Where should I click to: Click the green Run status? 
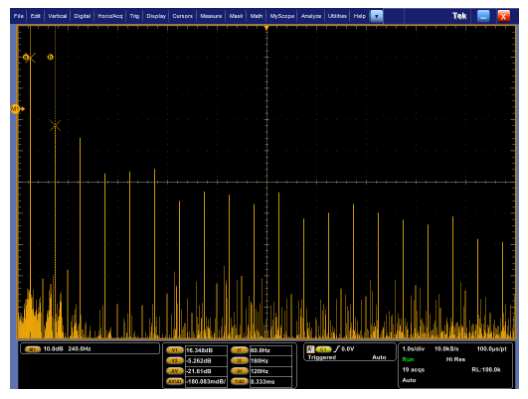[408, 359]
